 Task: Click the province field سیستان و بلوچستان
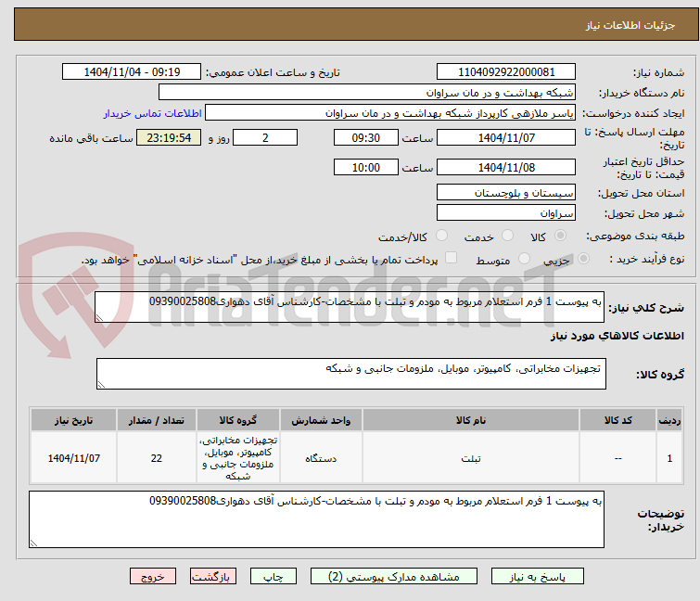(506, 192)
